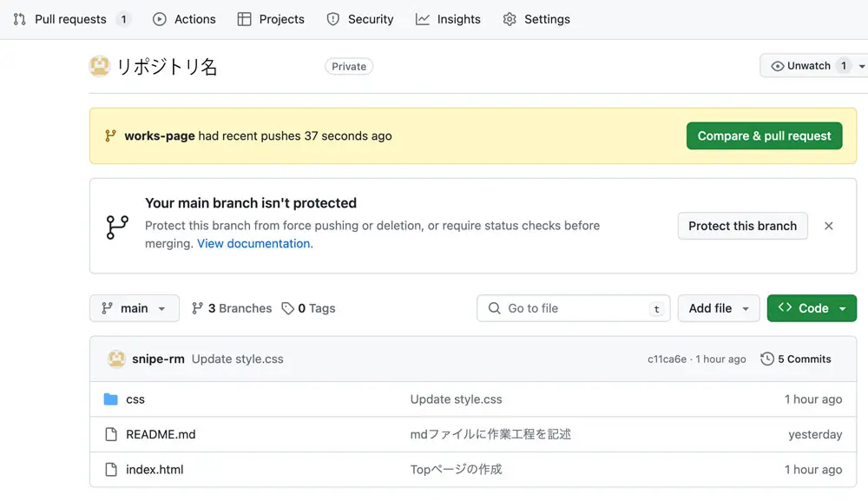This screenshot has width=868, height=501.
Task: Toggle Unwatch for this repository
Action: [x=800, y=66]
